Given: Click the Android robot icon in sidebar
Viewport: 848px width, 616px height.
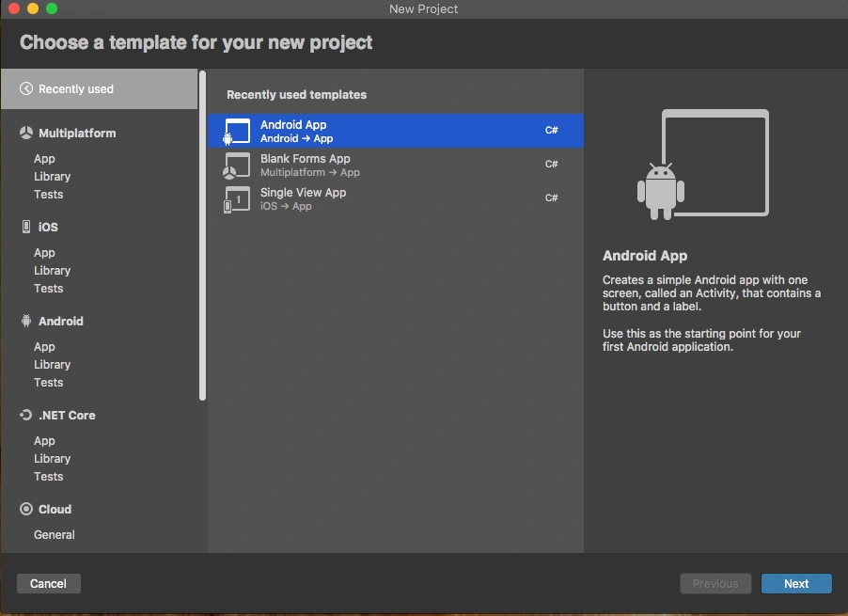Looking at the screenshot, I should pyautogui.click(x=26, y=321).
